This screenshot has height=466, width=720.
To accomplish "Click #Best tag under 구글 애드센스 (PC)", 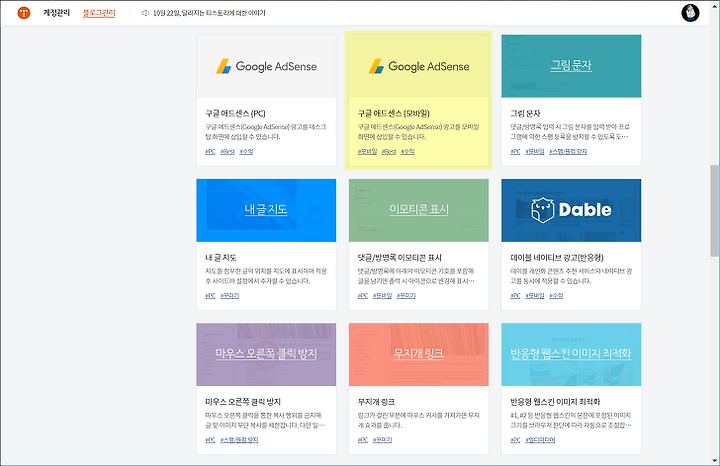I will coord(227,152).
